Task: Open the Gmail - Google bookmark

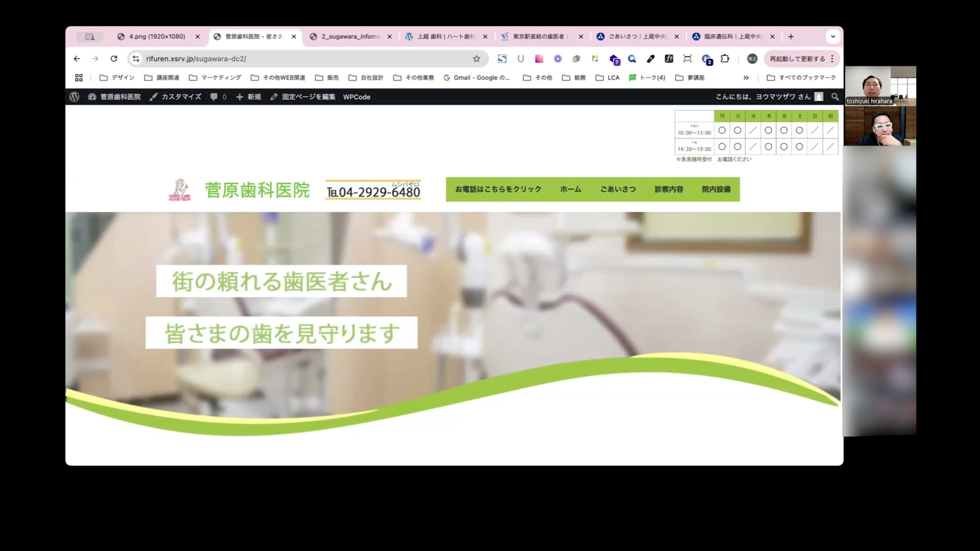Action: coord(477,78)
